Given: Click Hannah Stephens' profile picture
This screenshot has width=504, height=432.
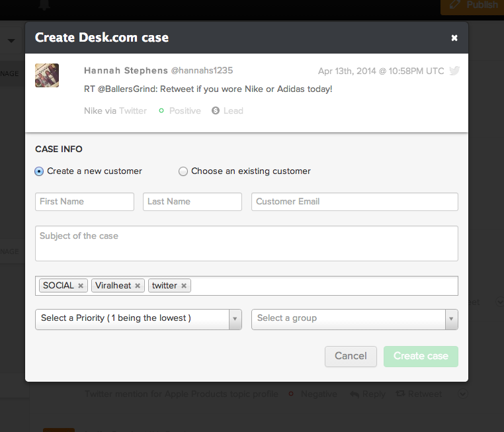Looking at the screenshot, I should tap(47, 75).
